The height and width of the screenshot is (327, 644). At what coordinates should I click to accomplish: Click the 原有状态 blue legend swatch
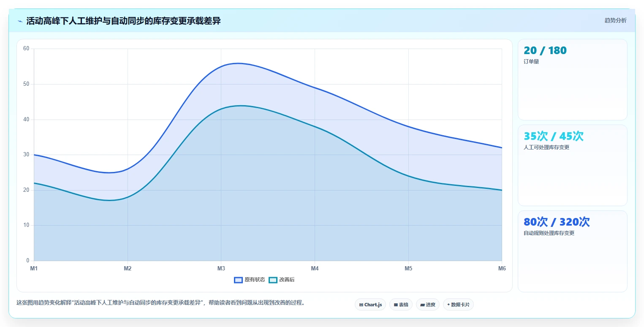click(x=238, y=280)
